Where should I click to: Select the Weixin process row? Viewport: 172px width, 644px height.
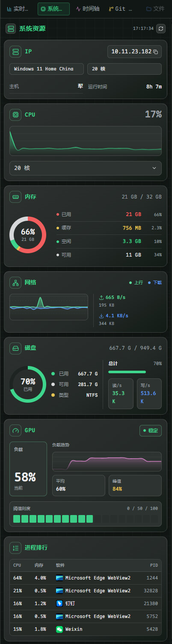tap(86, 629)
